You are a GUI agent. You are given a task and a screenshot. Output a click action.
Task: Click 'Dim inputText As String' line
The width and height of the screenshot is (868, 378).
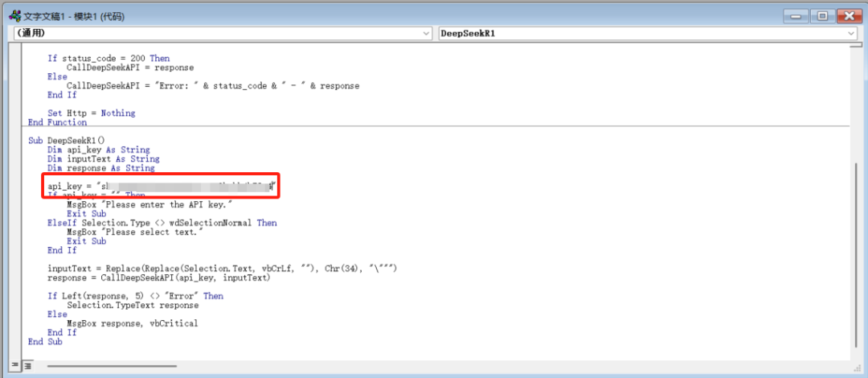click(x=104, y=159)
